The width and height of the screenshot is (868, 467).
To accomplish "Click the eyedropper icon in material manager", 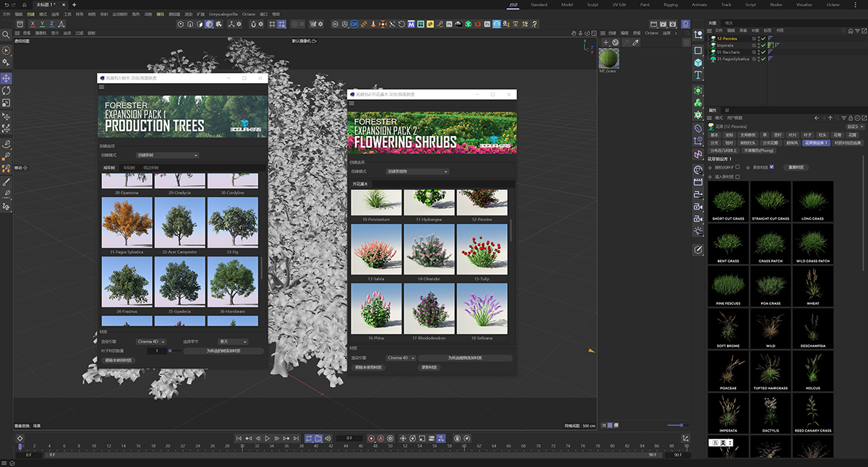I will click(x=636, y=43).
